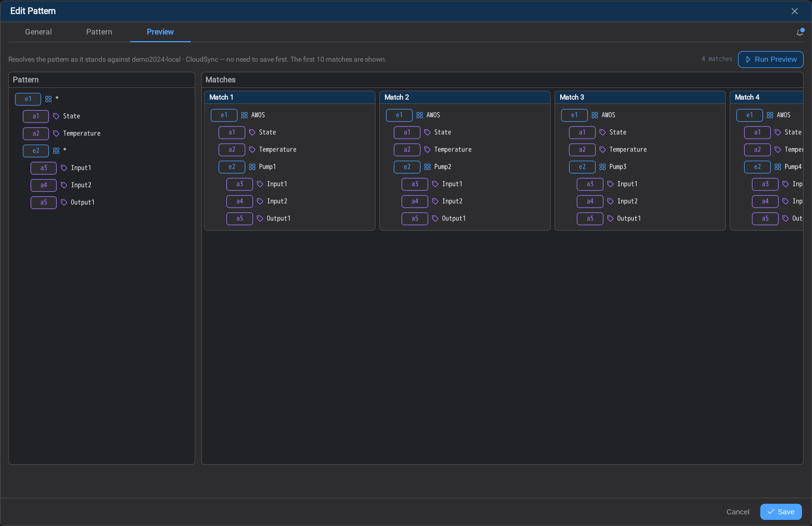The image size is (812, 526).
Task: Click the a5 badge in Match 3
Action: pyautogui.click(x=590, y=219)
